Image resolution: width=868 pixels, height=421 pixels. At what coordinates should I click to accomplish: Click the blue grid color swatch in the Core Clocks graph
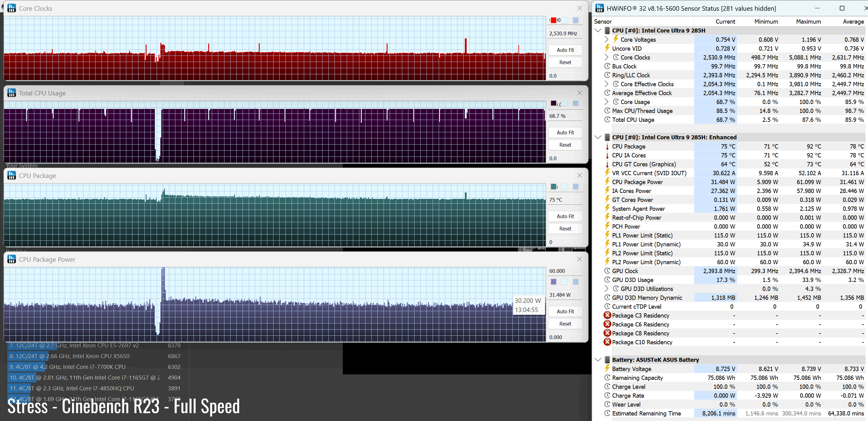(x=575, y=20)
